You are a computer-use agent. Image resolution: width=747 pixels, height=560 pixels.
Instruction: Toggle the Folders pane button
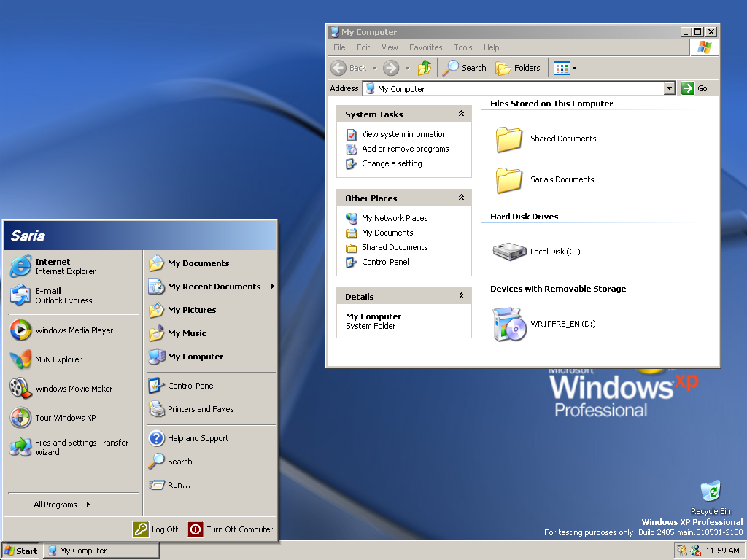518,68
